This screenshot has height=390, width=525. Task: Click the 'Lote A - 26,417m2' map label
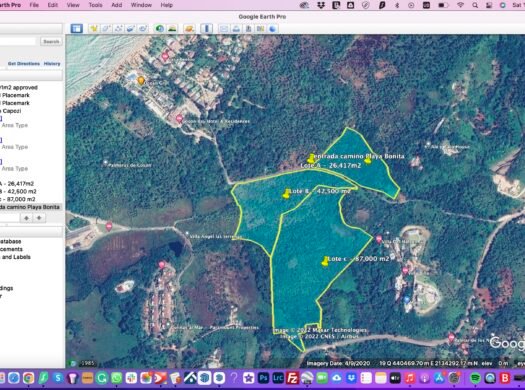331,165
